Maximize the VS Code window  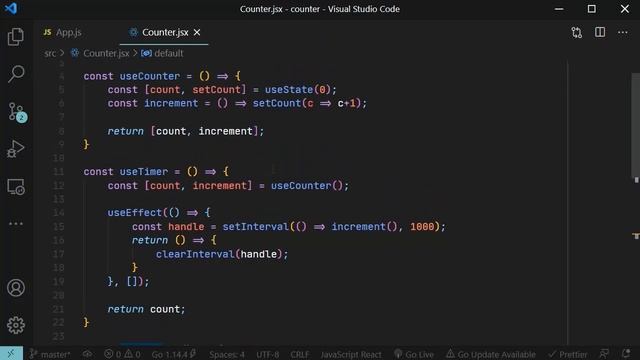coord(591,9)
